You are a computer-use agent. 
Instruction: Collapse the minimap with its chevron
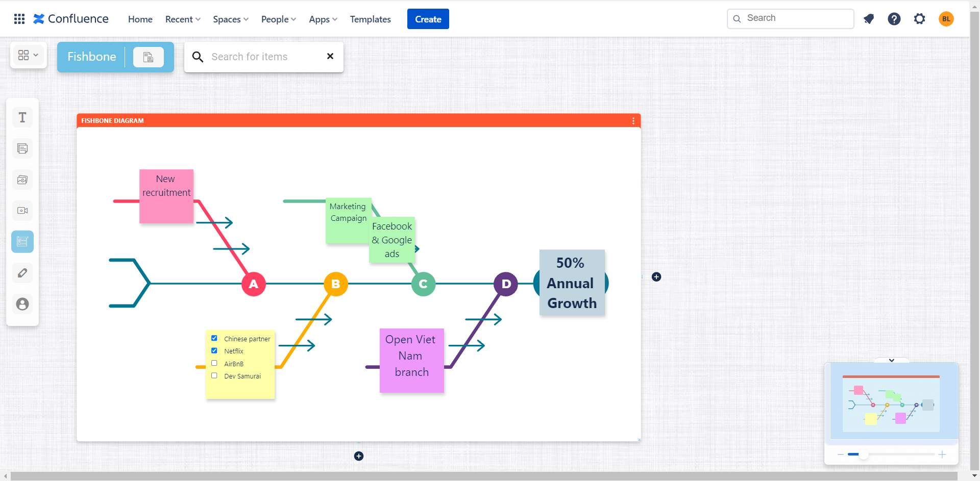click(892, 360)
